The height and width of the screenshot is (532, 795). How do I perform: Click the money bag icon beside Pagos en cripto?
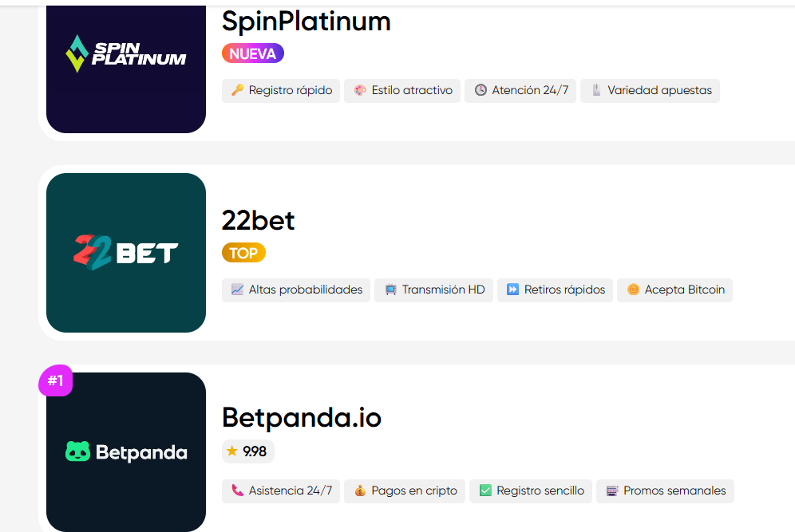(x=360, y=491)
